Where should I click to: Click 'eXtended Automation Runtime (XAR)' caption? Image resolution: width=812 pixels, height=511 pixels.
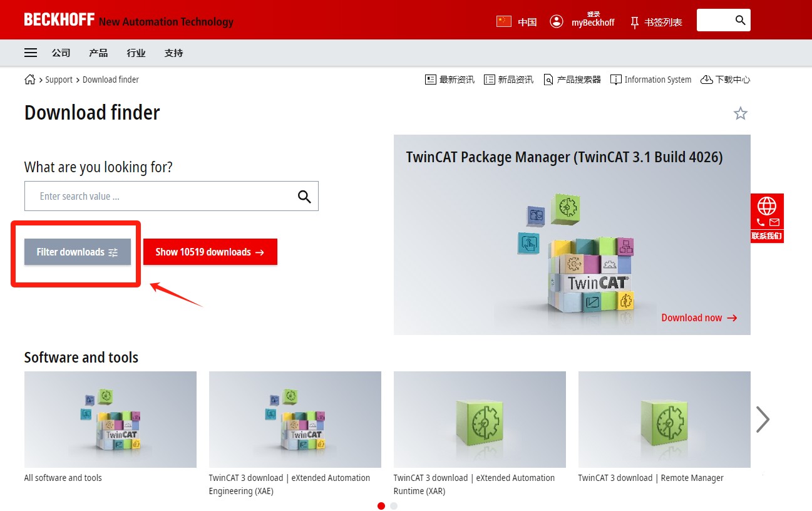[474, 485]
